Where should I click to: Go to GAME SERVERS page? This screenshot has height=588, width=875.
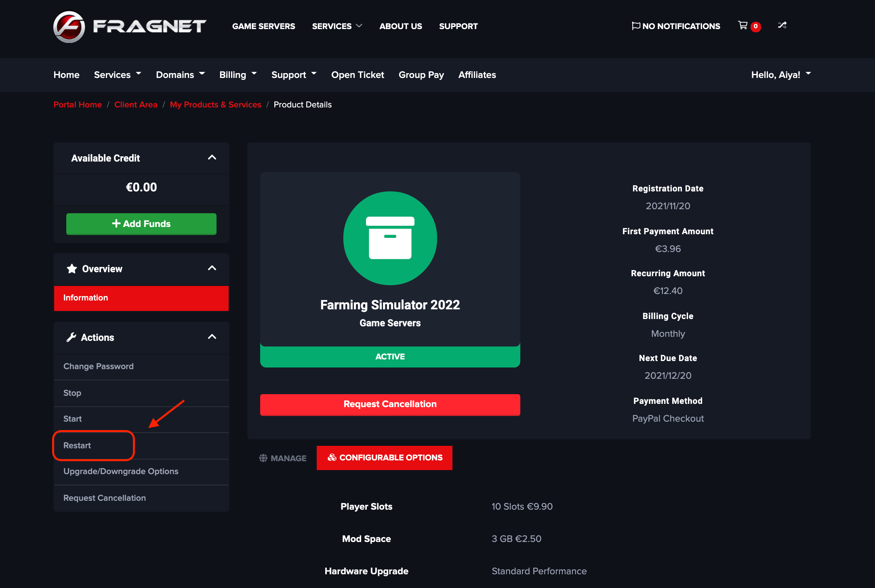pos(263,26)
